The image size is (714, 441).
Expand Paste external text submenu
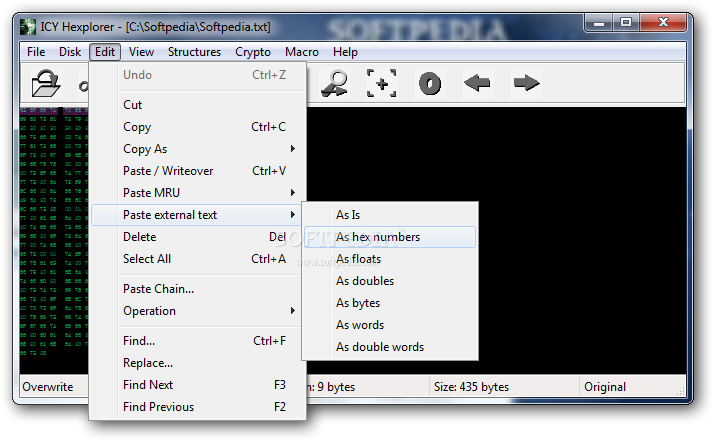(x=197, y=215)
